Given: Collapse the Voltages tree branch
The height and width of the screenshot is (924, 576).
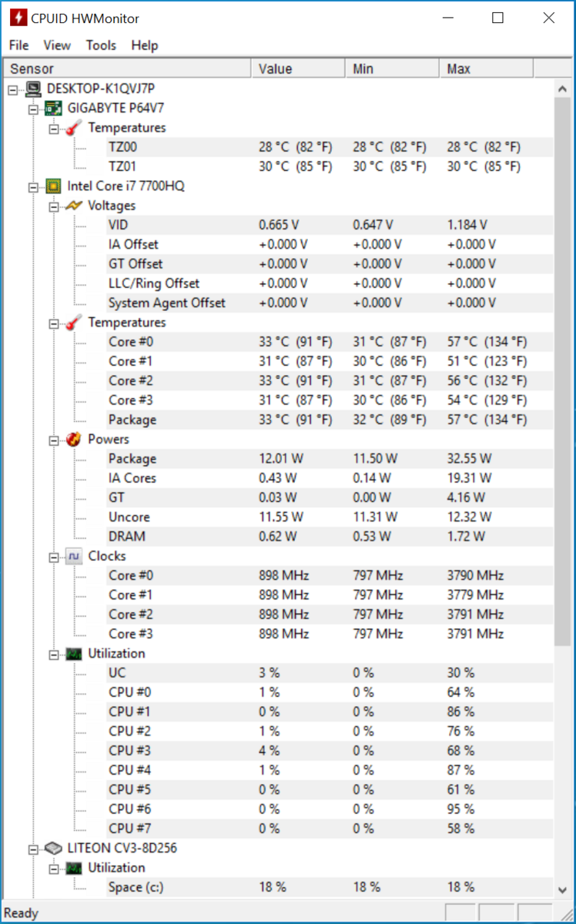Looking at the screenshot, I should [x=54, y=206].
